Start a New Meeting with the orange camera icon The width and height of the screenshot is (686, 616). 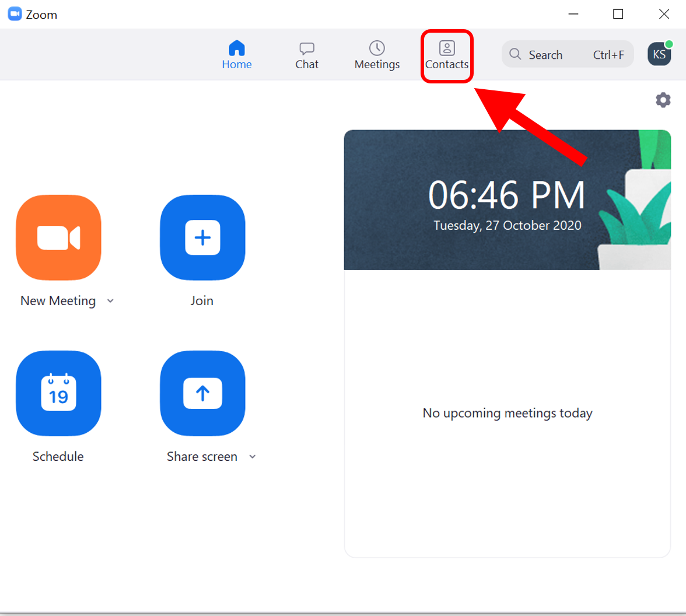[58, 237]
